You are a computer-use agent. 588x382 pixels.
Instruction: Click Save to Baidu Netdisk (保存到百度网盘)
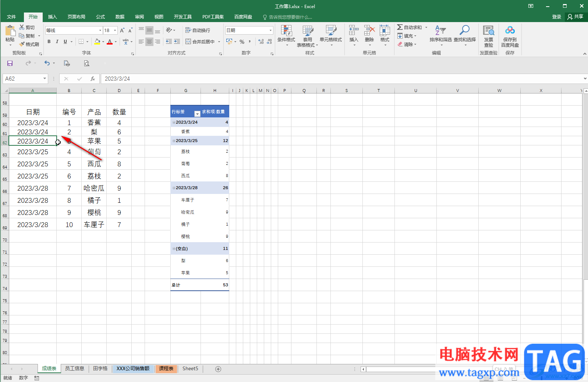click(510, 36)
